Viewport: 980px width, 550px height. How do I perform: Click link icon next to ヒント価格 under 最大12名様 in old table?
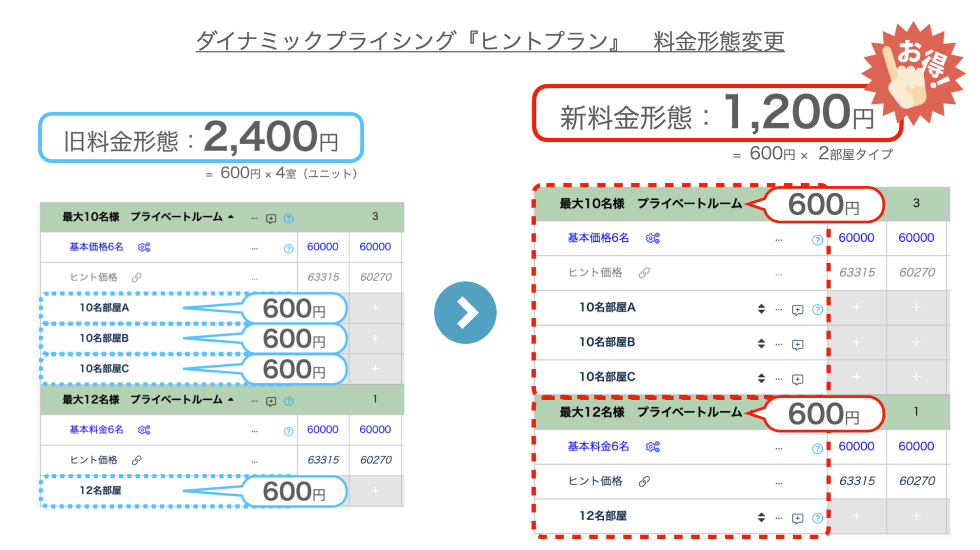coord(136,460)
